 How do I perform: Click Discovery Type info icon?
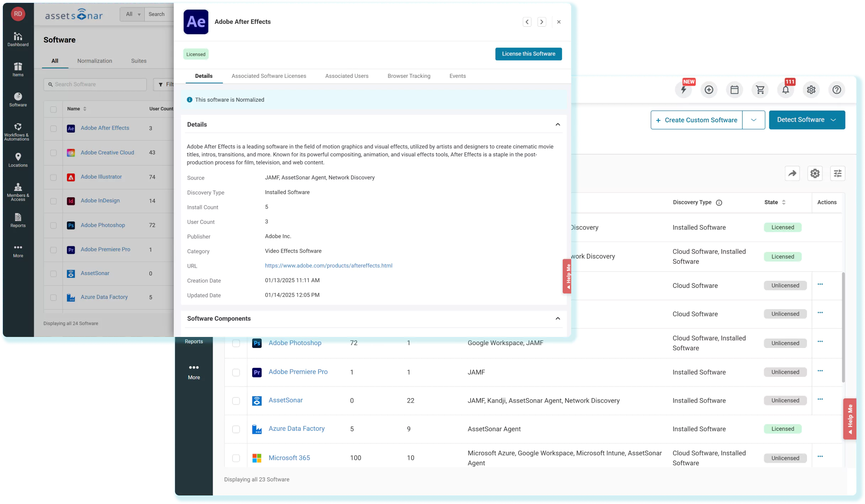tap(719, 203)
